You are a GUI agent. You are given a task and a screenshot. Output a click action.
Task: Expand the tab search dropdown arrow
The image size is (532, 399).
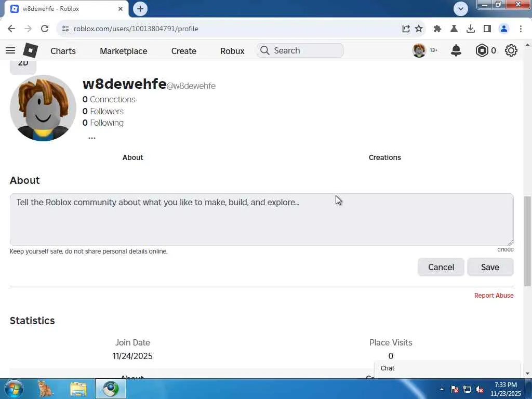pos(461,9)
